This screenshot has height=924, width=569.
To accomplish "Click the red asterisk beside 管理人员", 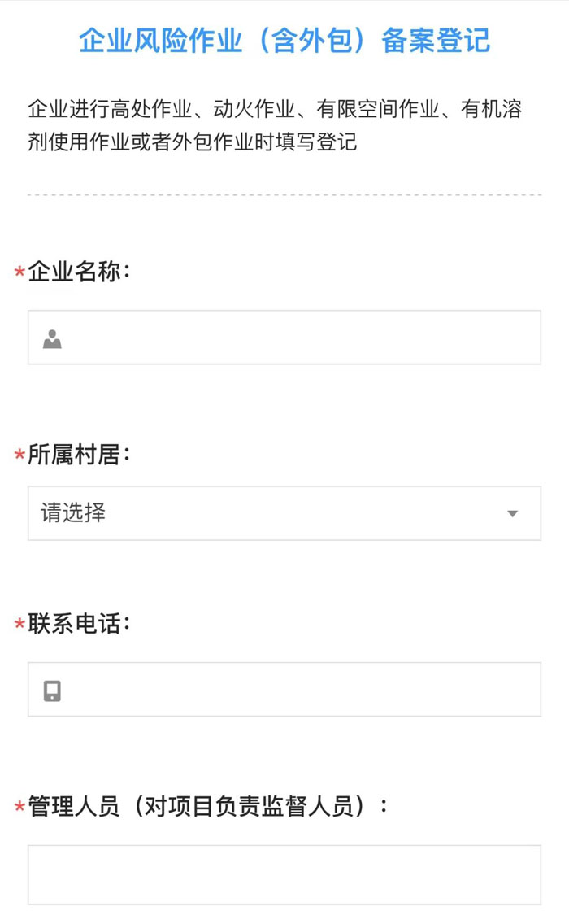I will pos(20,808).
